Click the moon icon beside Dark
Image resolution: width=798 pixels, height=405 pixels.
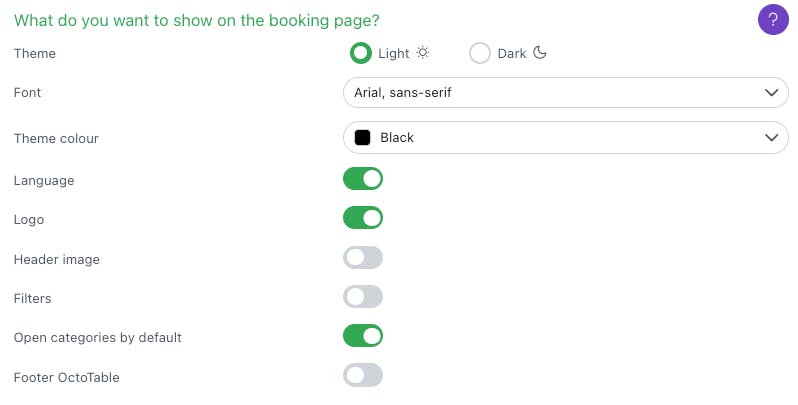pyautogui.click(x=540, y=53)
